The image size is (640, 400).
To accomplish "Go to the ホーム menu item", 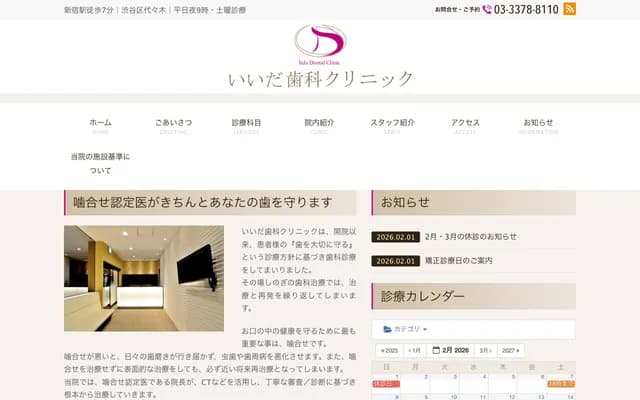I will pos(100,126).
